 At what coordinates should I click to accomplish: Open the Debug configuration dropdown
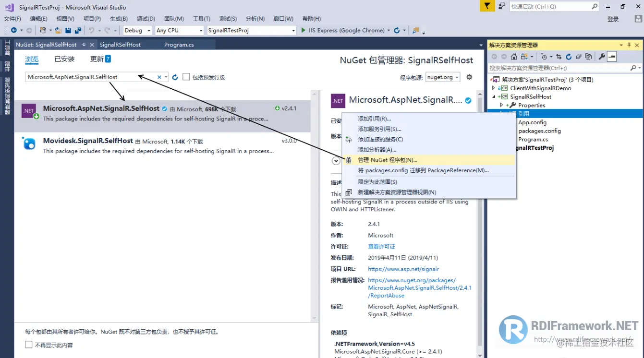pyautogui.click(x=149, y=30)
